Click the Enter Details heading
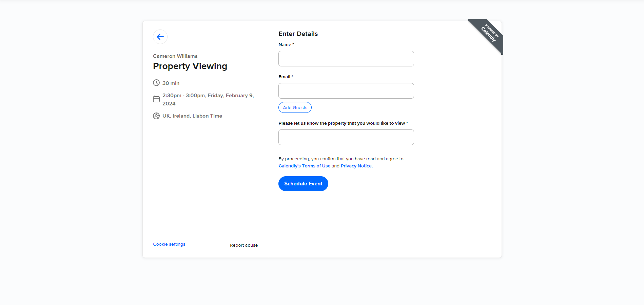 (x=298, y=34)
